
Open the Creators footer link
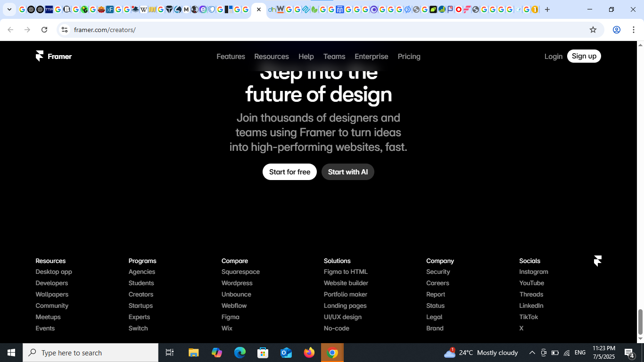141,295
